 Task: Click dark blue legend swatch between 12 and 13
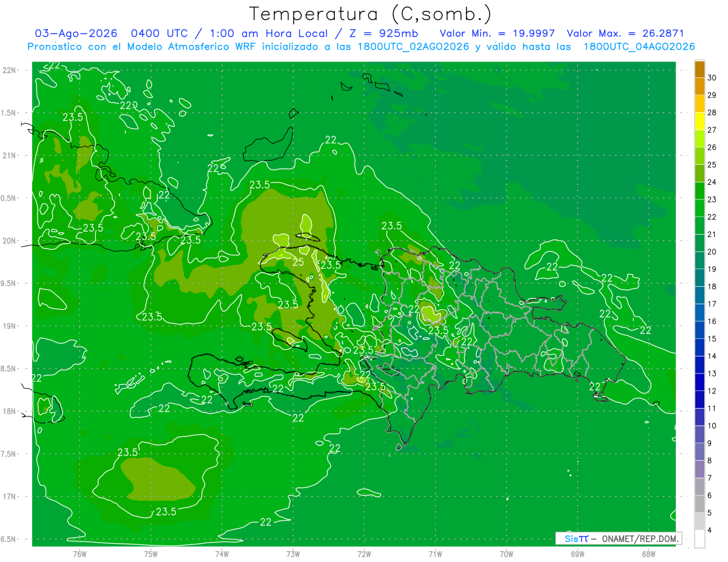pos(699,382)
